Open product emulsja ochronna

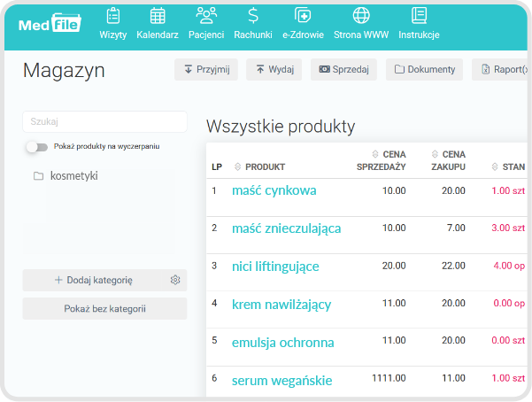click(x=282, y=343)
